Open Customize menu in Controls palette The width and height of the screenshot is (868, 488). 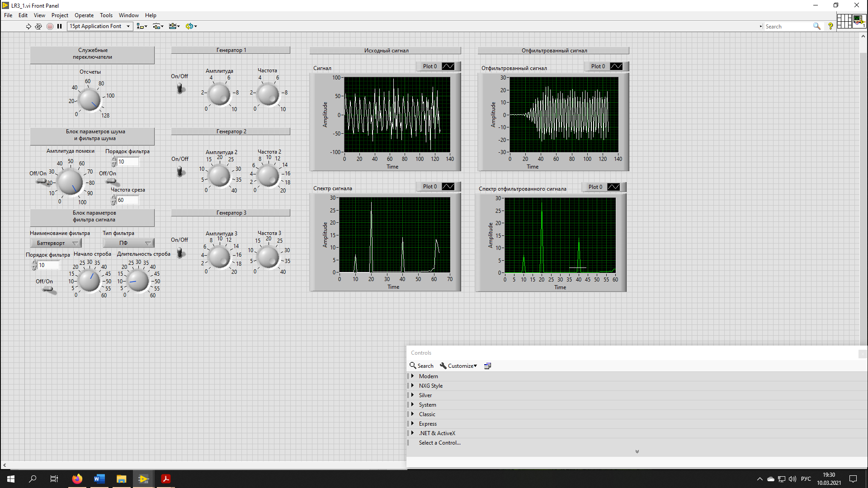click(x=458, y=366)
